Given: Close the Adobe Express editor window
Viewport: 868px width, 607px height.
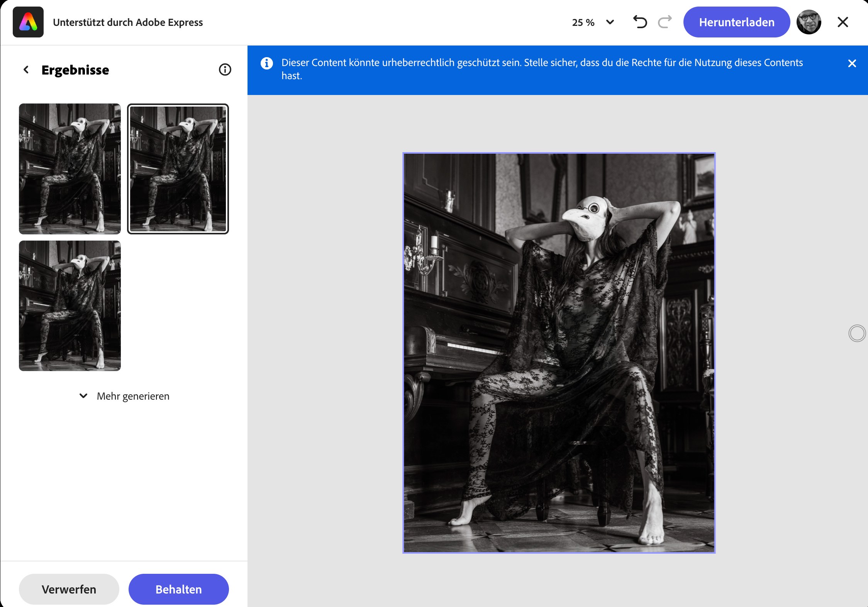Looking at the screenshot, I should coord(843,22).
